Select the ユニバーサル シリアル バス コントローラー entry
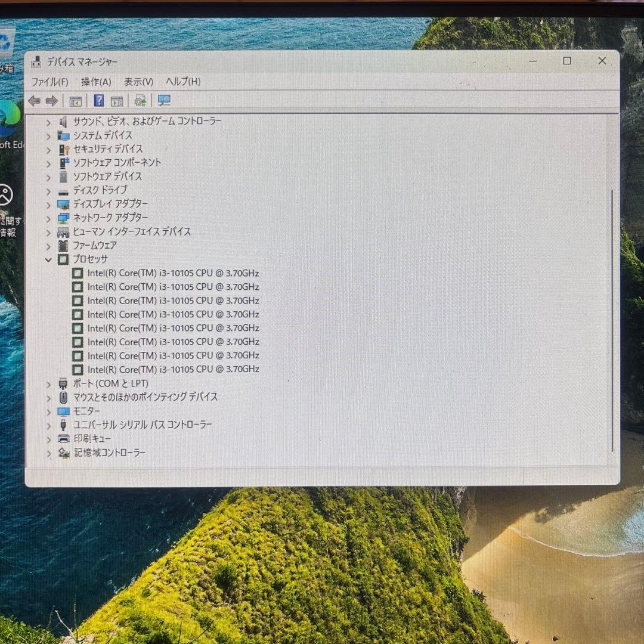The height and width of the screenshot is (644, 644). click(x=140, y=425)
